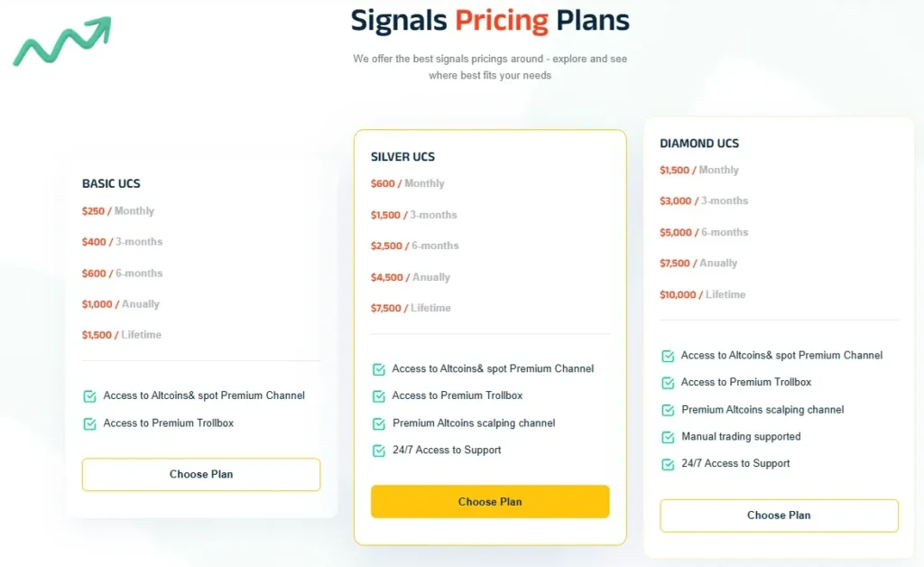Image resolution: width=924 pixels, height=567 pixels.
Task: Click the green checkmark beside Basic's Premium Trollbox feature
Action: (x=89, y=422)
